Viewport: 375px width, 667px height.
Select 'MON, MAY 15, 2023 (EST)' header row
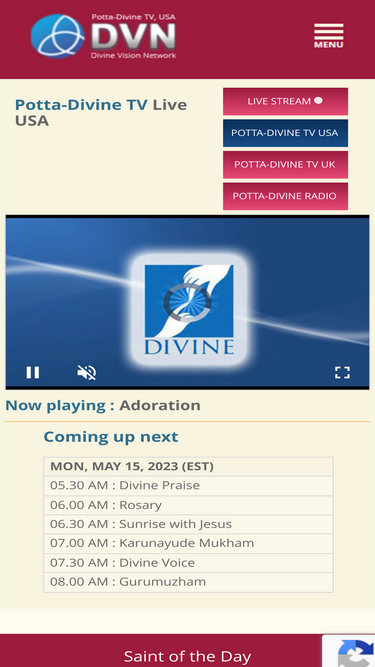[188, 467]
